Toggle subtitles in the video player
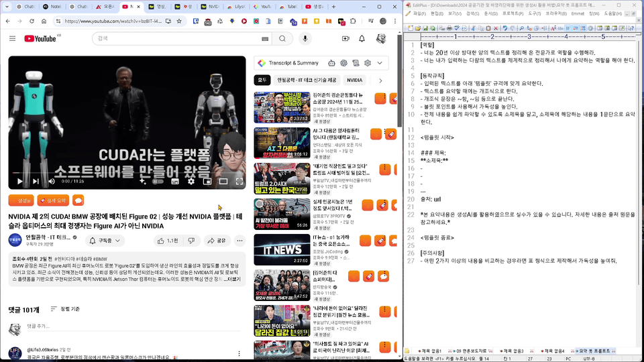Screen dimensions: 644x362 175,181
